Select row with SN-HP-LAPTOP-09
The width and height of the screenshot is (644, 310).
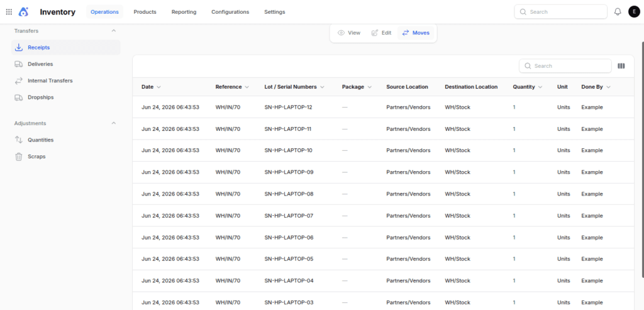coord(383,172)
